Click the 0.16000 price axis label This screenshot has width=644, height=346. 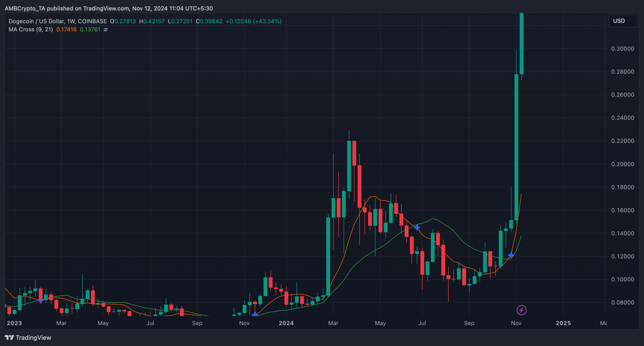[x=623, y=210]
